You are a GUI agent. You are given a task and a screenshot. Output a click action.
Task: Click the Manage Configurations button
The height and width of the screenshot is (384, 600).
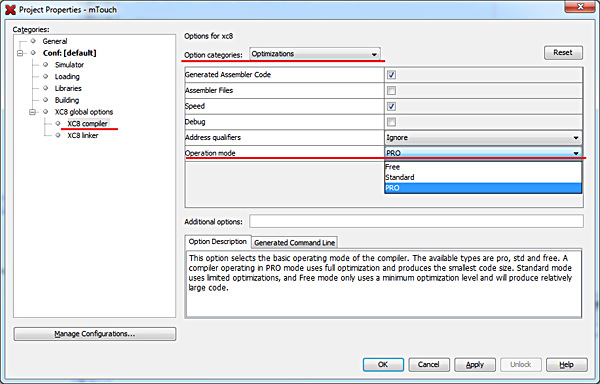(x=95, y=334)
